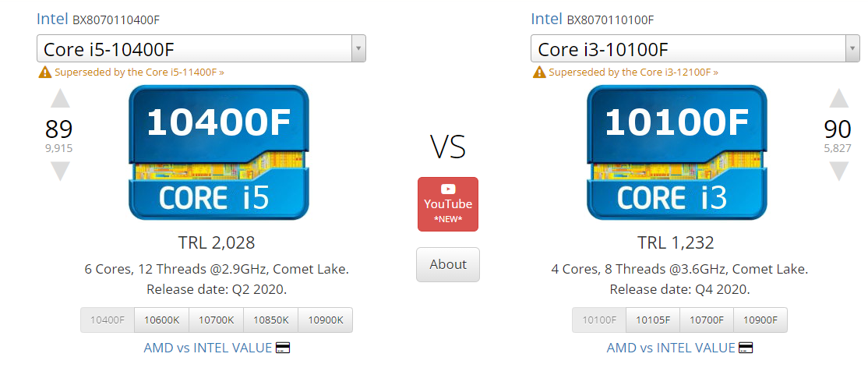Open the Core i5-10400F processor dropdown
868x389 pixels.
coord(201,48)
